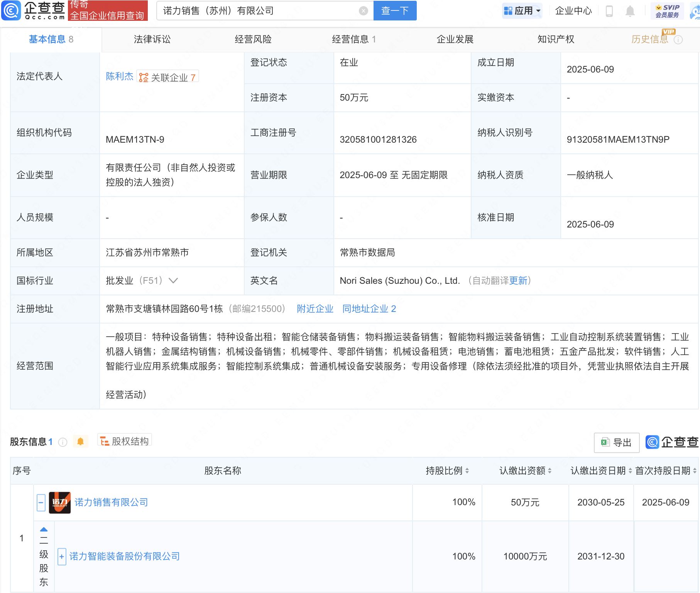This screenshot has height=593, width=700.
Task: Click 更新 for English name translation
Action: [x=518, y=281]
